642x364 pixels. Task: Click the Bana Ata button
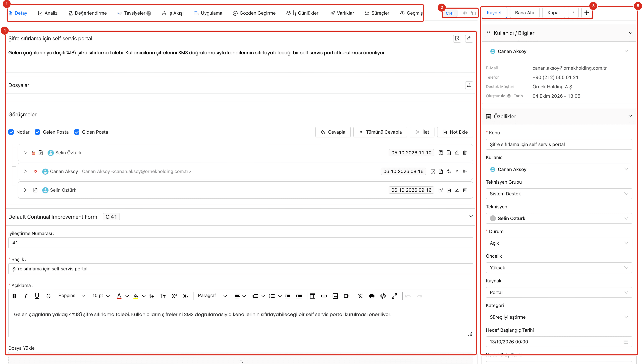[524, 13]
